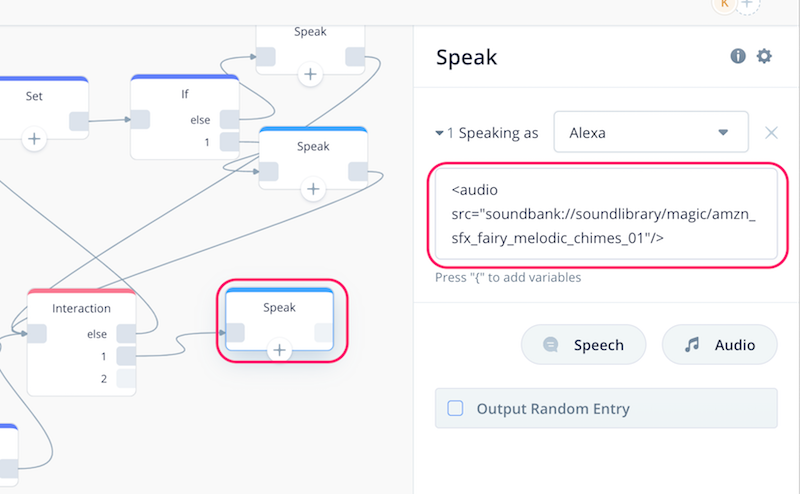Open the Alexa voice dropdown
The height and width of the screenshot is (494, 800).
(x=651, y=132)
